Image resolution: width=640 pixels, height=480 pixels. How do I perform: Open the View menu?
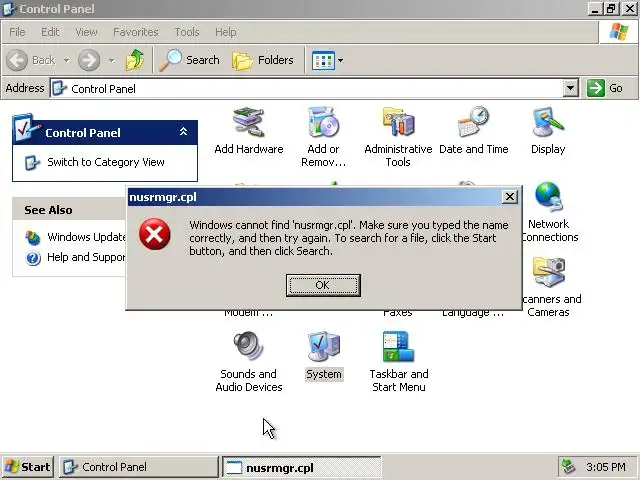pyautogui.click(x=86, y=32)
